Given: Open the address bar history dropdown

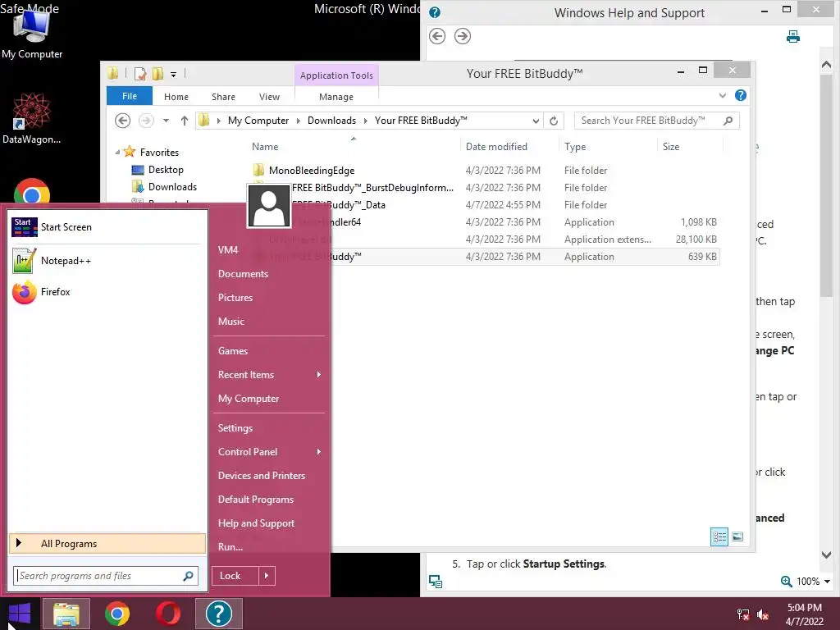Looking at the screenshot, I should tap(536, 121).
